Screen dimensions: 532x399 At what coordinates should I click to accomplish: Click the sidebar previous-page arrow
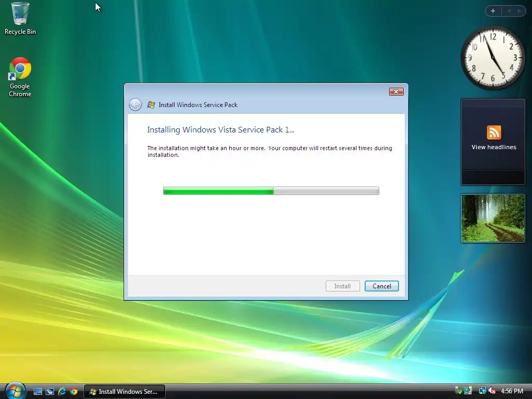[509, 11]
